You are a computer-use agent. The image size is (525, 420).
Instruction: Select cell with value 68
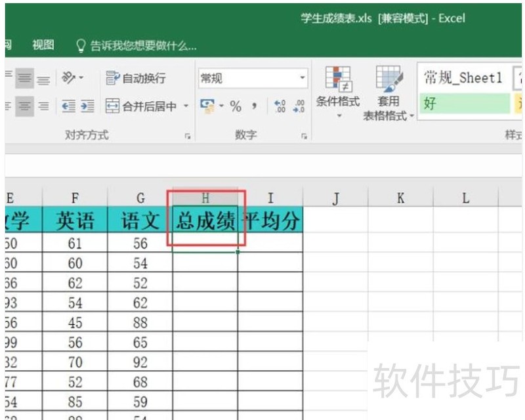(x=140, y=381)
